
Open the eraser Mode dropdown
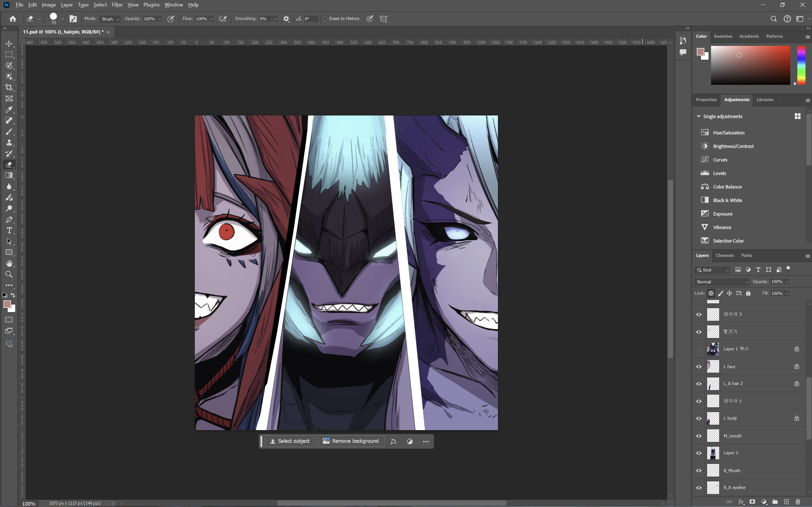[x=110, y=19]
